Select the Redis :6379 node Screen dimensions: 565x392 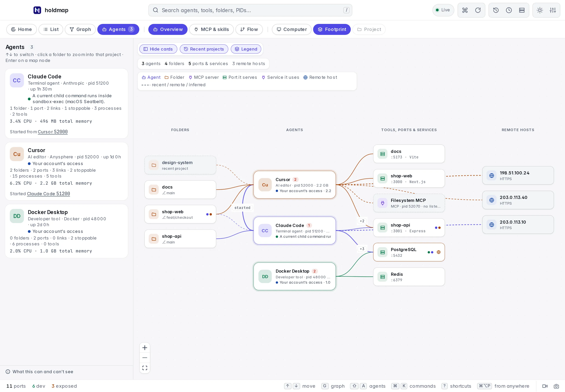409,277
